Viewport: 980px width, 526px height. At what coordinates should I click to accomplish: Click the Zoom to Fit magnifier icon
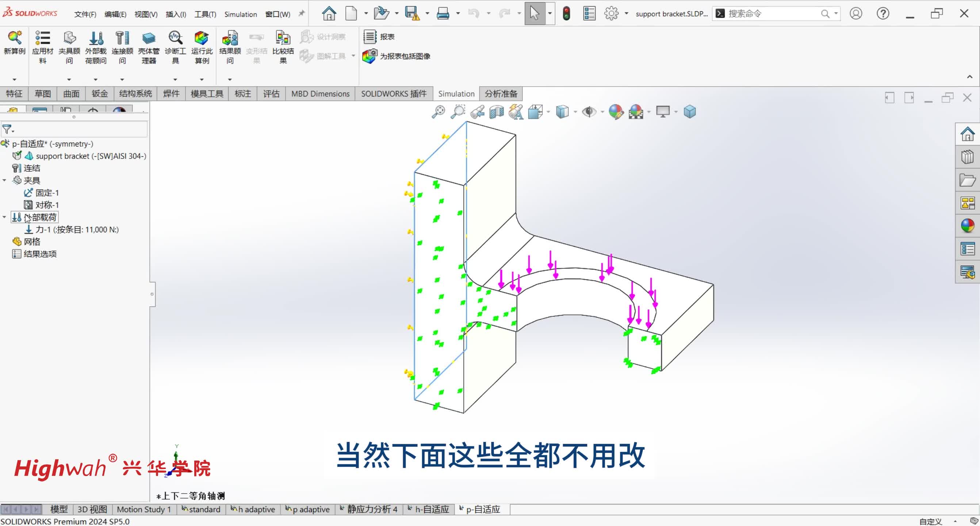tap(438, 112)
